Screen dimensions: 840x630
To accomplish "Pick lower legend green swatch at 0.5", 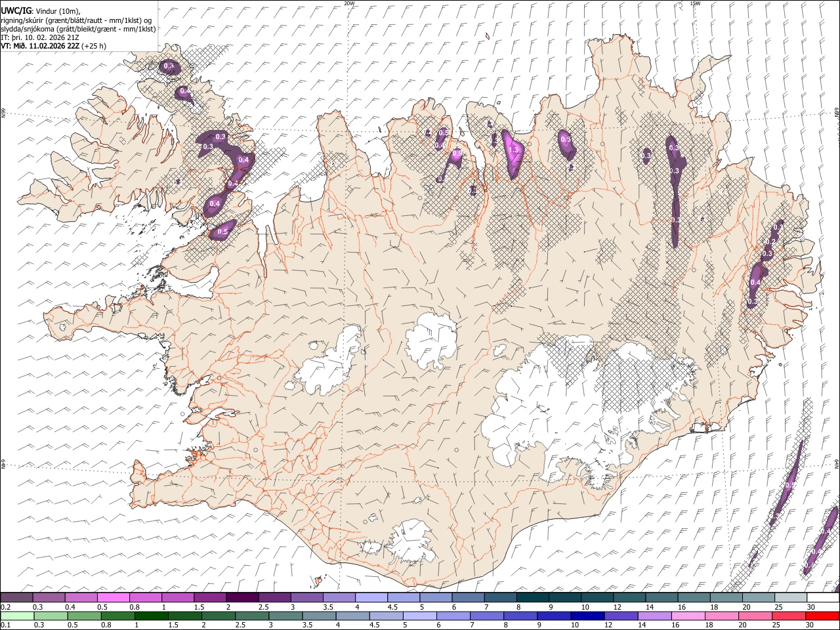I will tap(84, 616).
